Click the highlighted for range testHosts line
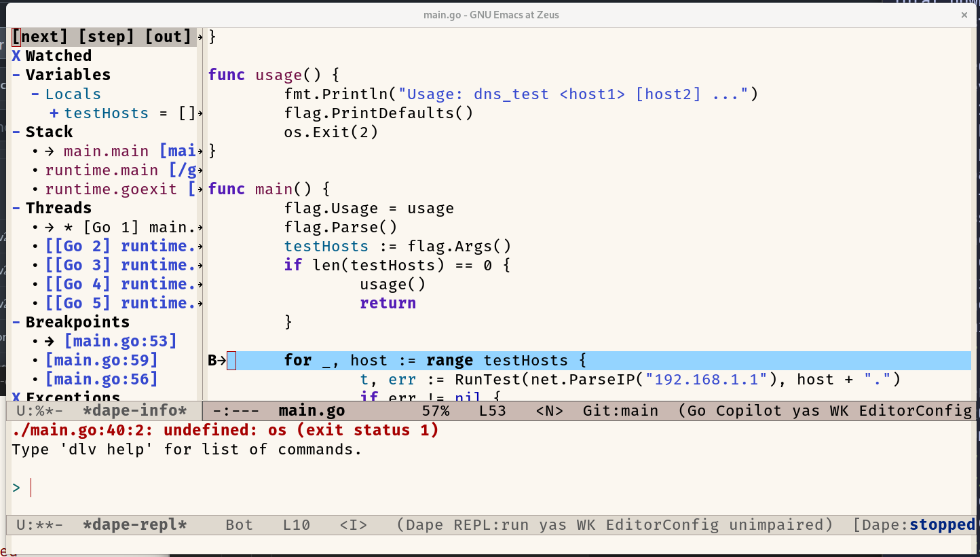This screenshot has height=557, width=980. pos(589,361)
